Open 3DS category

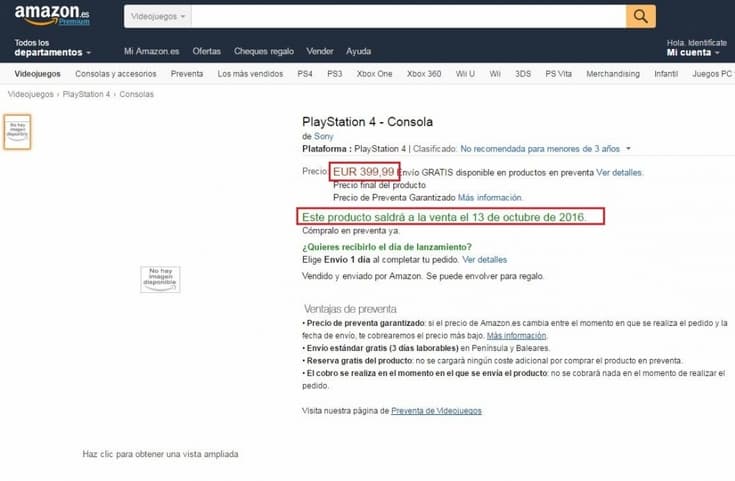pos(523,74)
